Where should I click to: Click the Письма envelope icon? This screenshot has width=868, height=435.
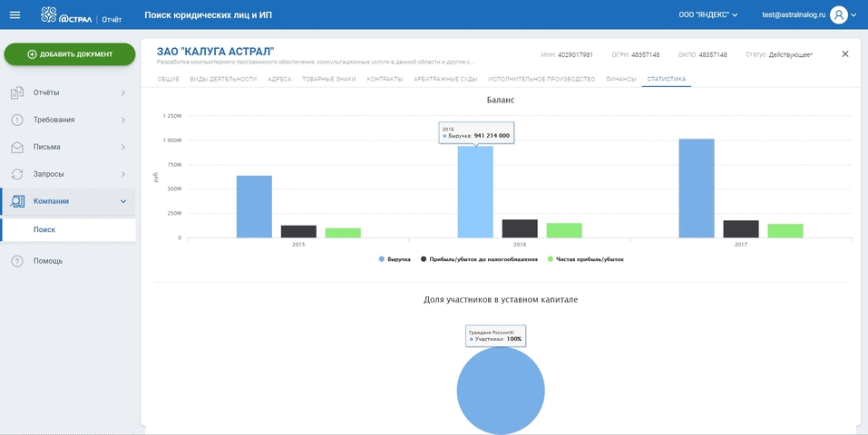click(x=17, y=147)
